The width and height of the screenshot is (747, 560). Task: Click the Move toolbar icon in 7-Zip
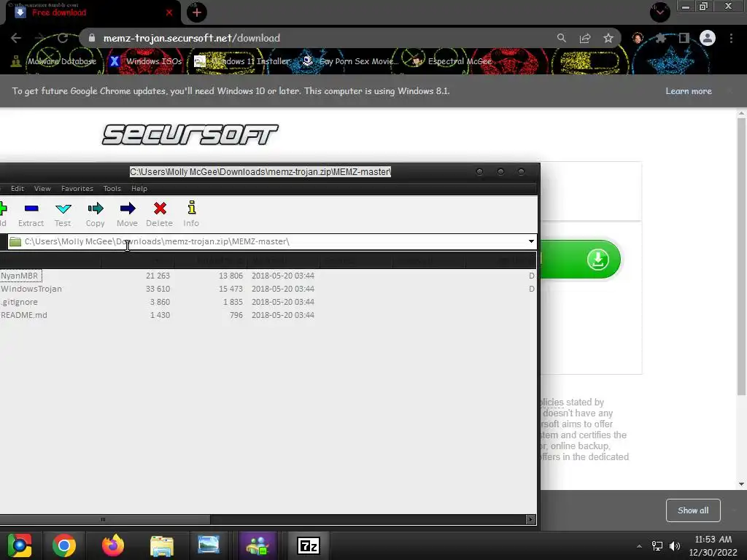click(x=127, y=214)
